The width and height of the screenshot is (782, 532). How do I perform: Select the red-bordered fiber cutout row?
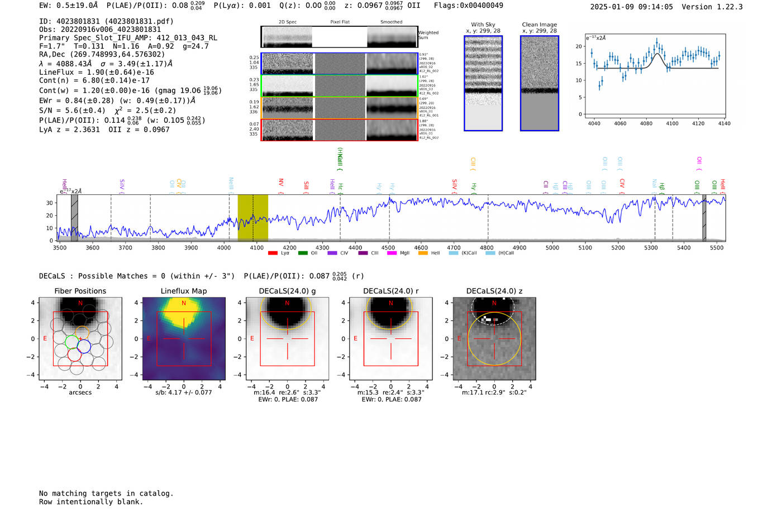click(x=339, y=130)
